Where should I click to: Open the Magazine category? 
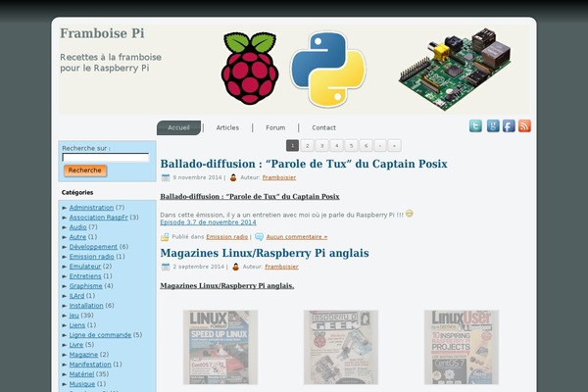click(x=83, y=355)
